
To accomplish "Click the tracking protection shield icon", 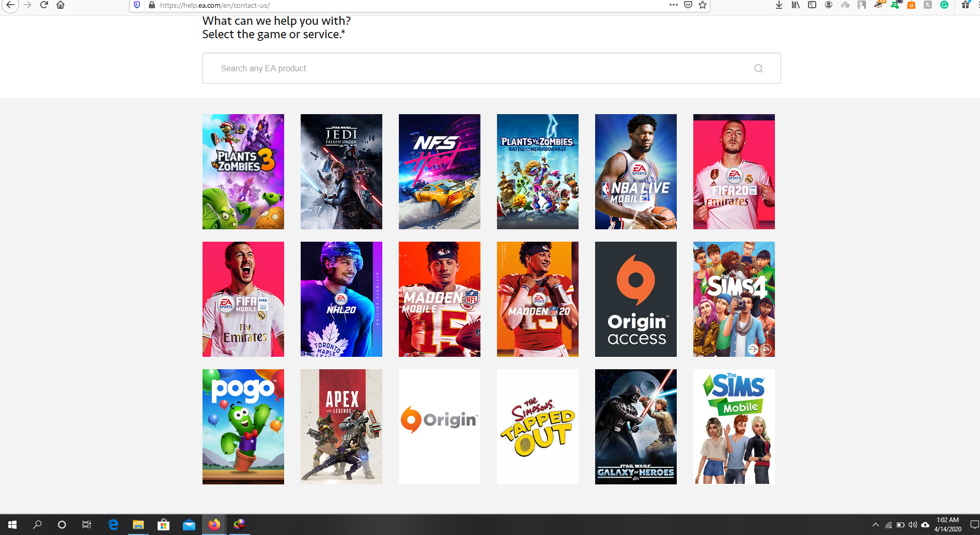I will click(137, 5).
